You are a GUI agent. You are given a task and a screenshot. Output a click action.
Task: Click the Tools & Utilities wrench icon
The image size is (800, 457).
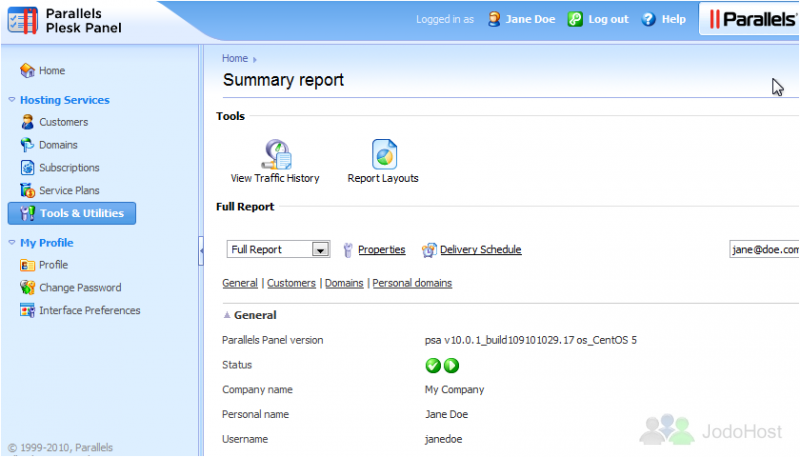[x=27, y=213]
